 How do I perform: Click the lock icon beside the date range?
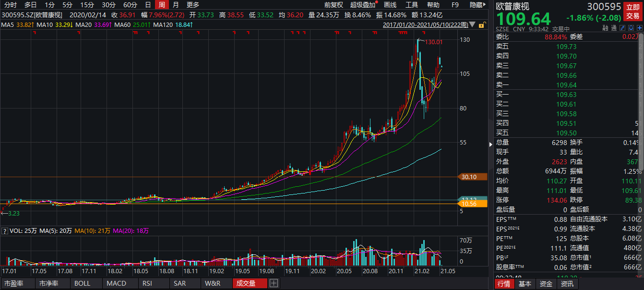coord(482,24)
